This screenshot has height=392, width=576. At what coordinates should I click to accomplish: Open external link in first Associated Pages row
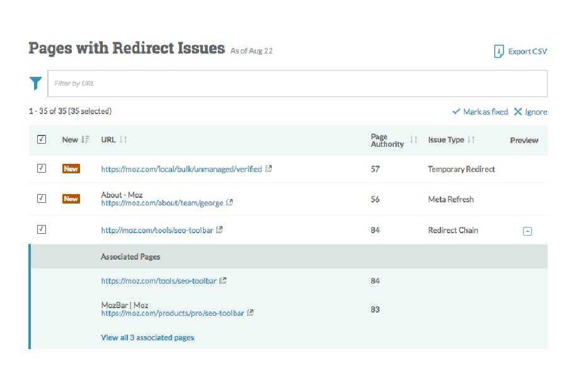click(x=222, y=280)
